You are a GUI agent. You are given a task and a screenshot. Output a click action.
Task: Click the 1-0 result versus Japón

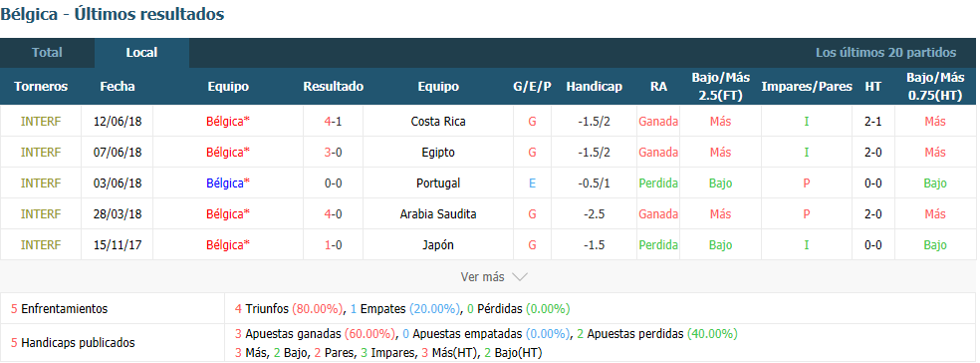pyautogui.click(x=333, y=244)
